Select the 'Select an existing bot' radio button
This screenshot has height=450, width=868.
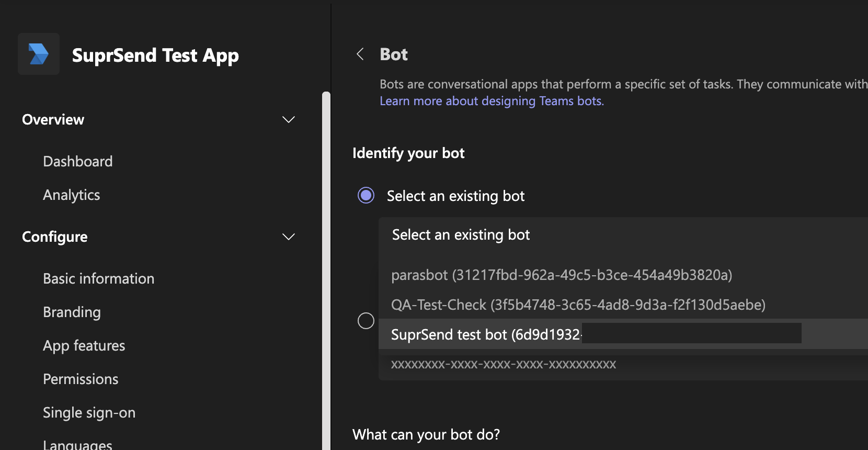click(366, 195)
